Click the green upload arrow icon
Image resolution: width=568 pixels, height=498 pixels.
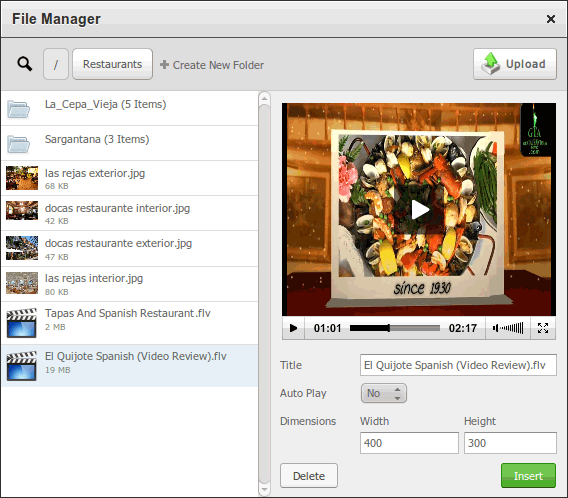pos(491,63)
